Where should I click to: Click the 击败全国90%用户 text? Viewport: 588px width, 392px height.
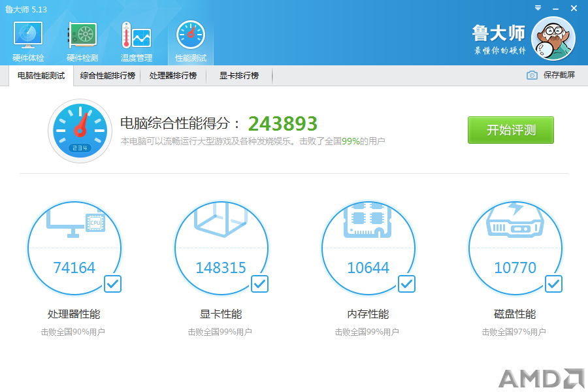(x=73, y=332)
